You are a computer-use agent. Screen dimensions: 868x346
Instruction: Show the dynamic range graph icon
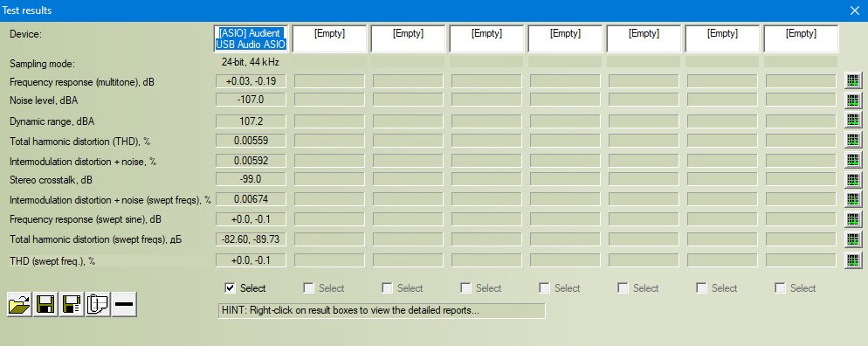853,120
